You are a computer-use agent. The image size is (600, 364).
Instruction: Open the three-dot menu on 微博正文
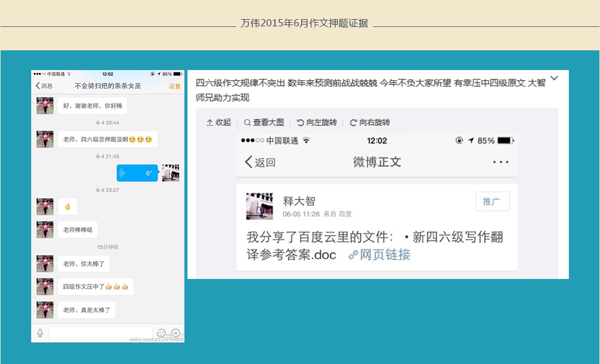pyautogui.click(x=500, y=162)
